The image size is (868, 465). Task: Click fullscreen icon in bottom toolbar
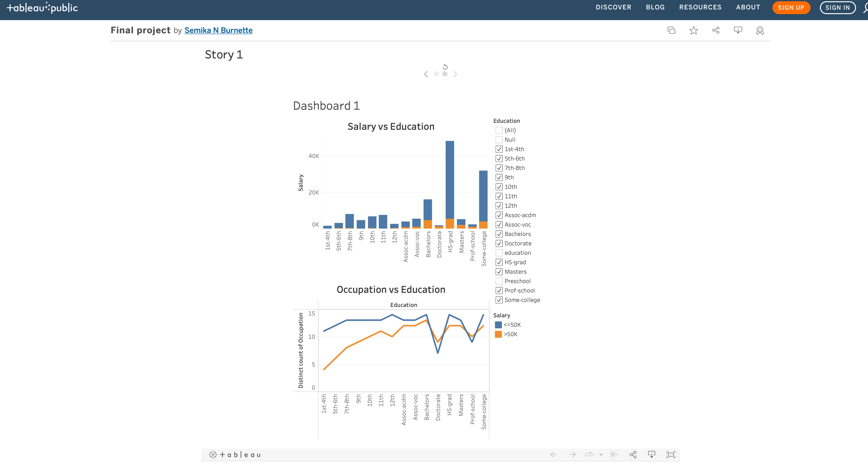[x=671, y=455]
